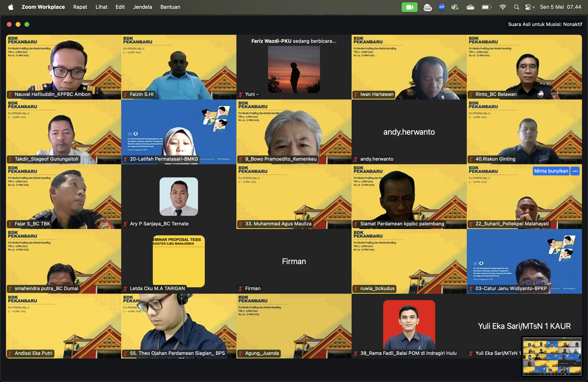
Task: Select Letda Cku M.A TARIGAN seminar image
Action: pyautogui.click(x=179, y=261)
